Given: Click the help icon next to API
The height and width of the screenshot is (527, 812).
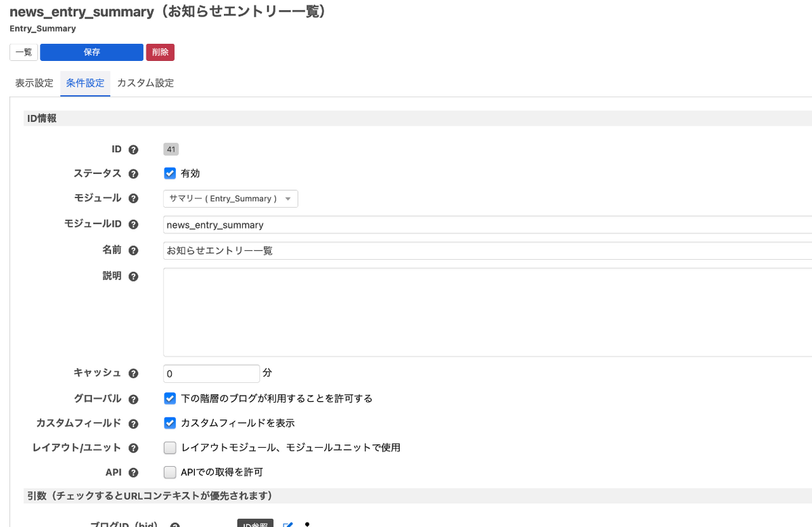Looking at the screenshot, I should (133, 472).
